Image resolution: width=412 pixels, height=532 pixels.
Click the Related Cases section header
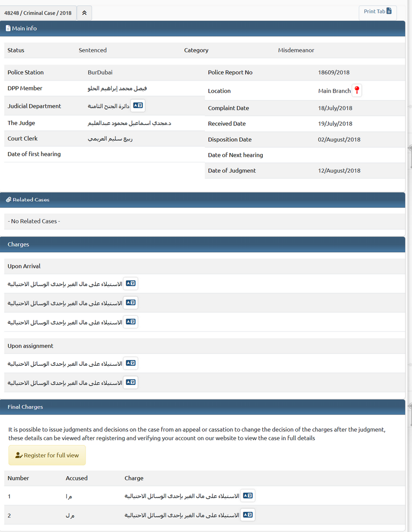(203, 200)
